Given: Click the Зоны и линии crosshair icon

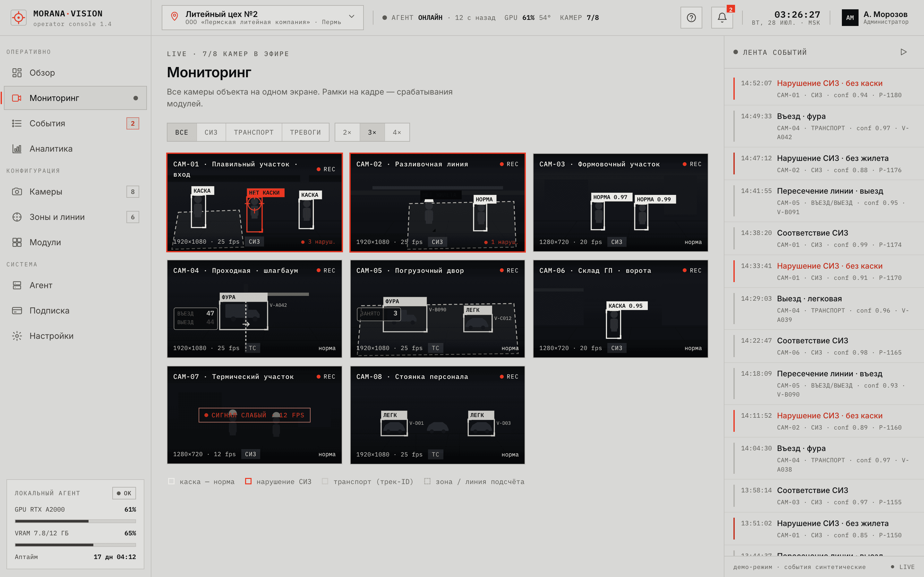Looking at the screenshot, I should click(x=17, y=217).
